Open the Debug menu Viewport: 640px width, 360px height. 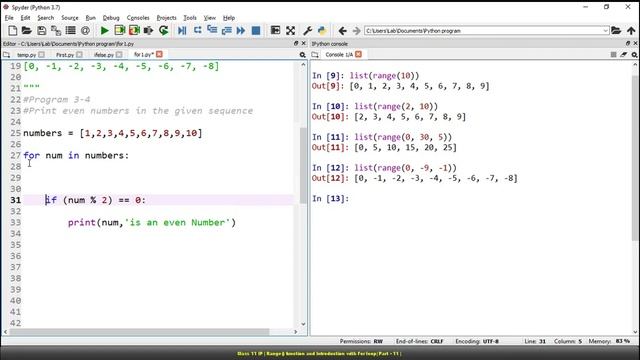(111, 18)
